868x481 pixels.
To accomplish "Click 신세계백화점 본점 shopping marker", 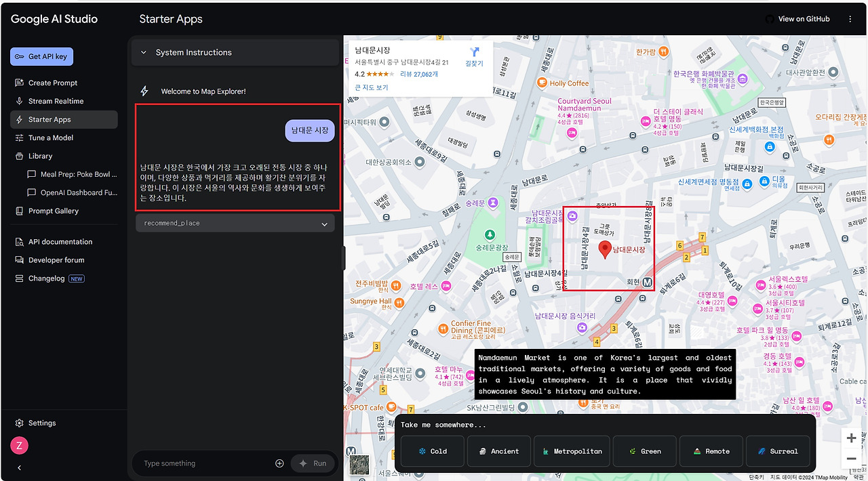I will (771, 146).
